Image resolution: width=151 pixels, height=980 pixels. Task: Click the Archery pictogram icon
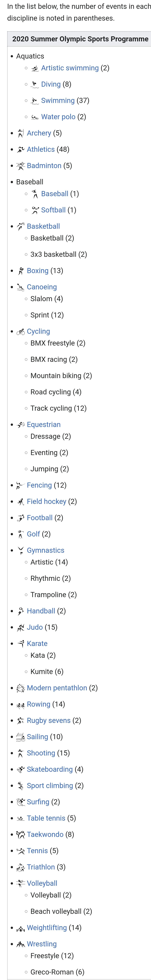pyautogui.click(x=21, y=133)
